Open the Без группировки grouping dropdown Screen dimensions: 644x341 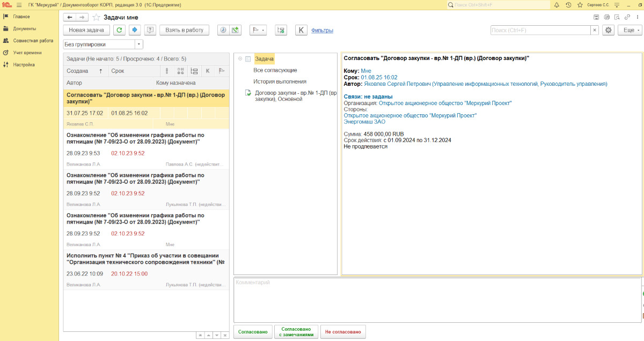(x=139, y=44)
